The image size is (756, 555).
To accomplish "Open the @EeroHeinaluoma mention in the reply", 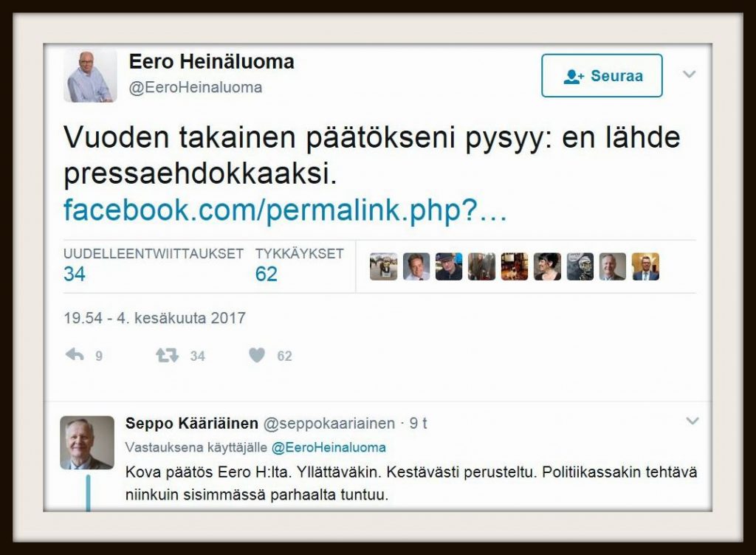I will pyautogui.click(x=329, y=447).
